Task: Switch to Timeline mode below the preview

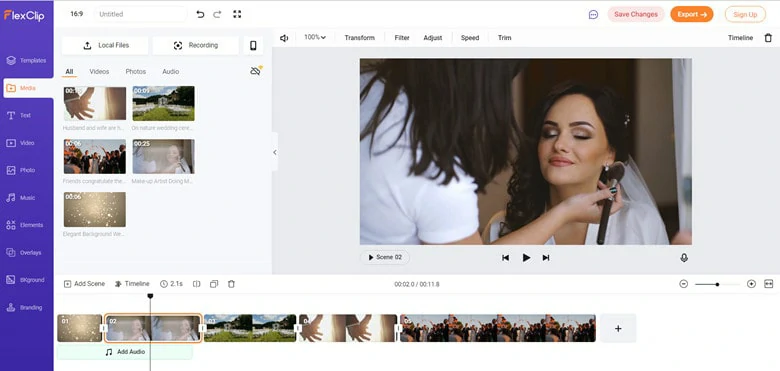Action: tap(132, 284)
